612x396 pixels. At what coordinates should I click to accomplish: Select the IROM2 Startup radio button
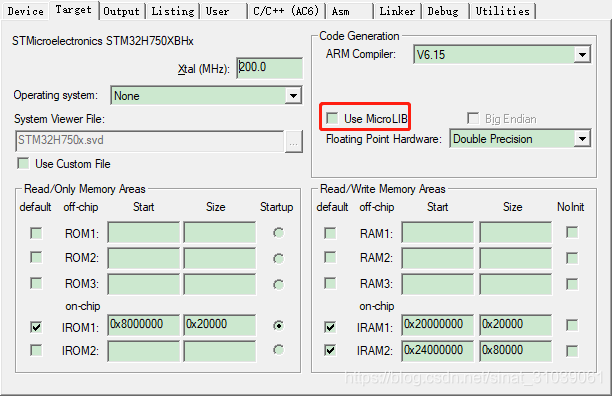[279, 350]
